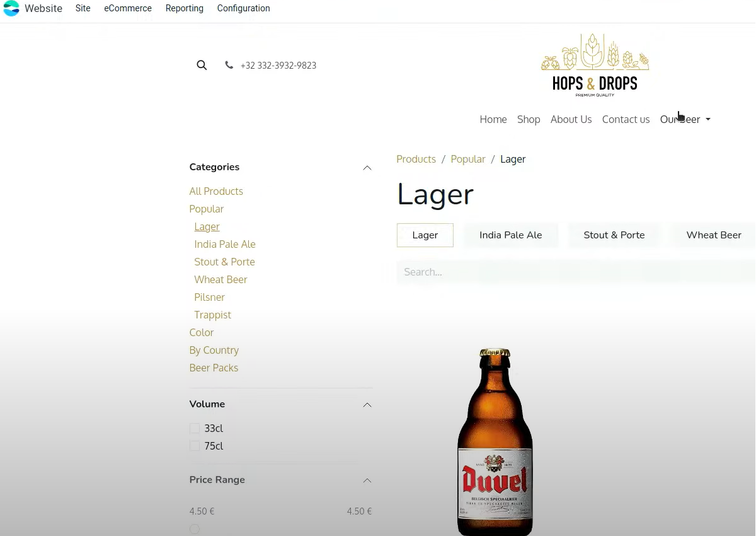Open the search magnifier icon
Screen dimensions: 756x536
(x=202, y=65)
